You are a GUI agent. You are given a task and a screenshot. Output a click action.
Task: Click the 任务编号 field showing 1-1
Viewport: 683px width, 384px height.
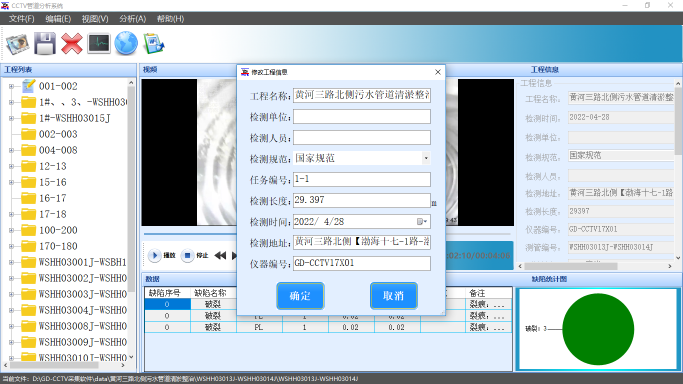tap(362, 179)
